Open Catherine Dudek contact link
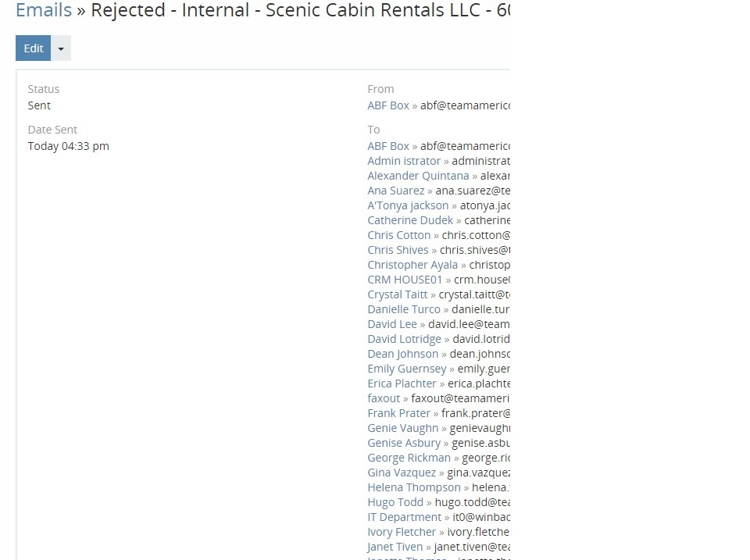The height and width of the screenshot is (560, 750). point(410,220)
